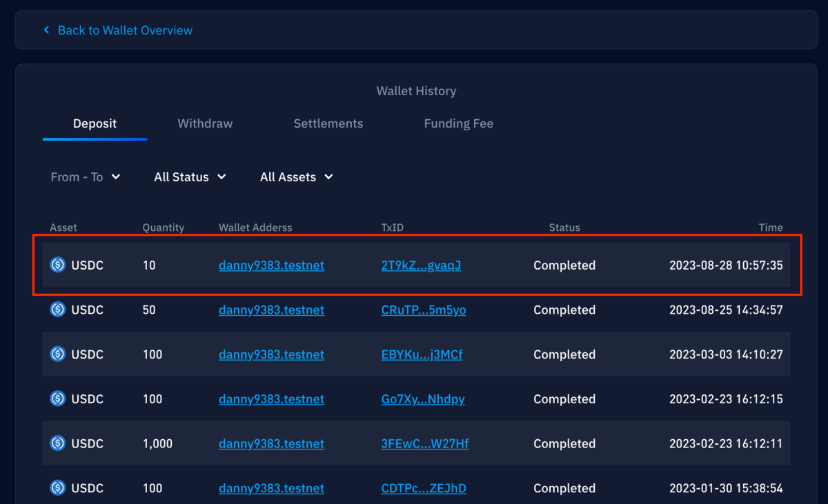
Task: Open the From - To date range selector
Action: [85, 177]
